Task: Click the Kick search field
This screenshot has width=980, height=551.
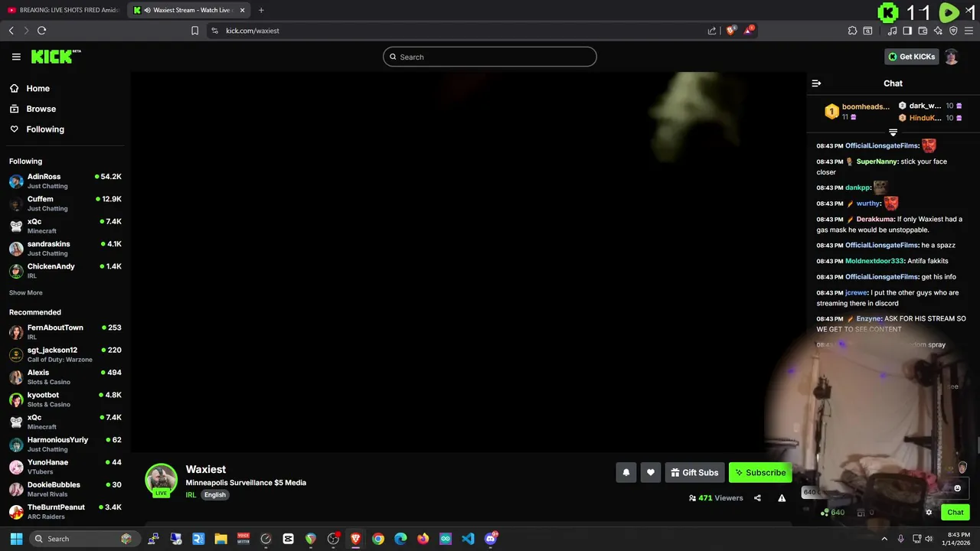Action: pos(490,57)
